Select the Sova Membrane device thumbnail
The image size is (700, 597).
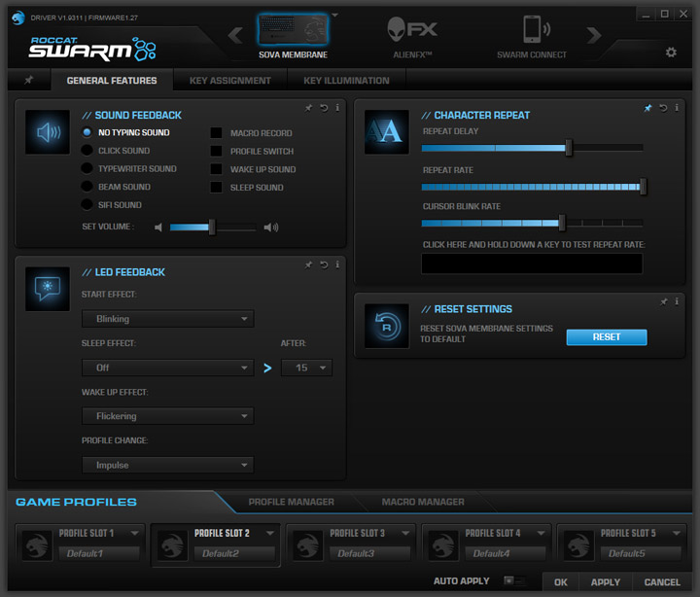coord(293,30)
